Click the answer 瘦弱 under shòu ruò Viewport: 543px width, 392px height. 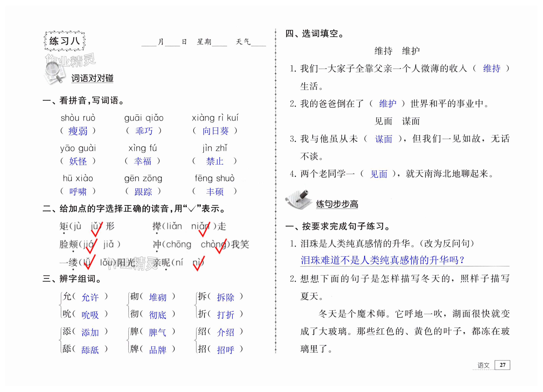[x=78, y=131]
